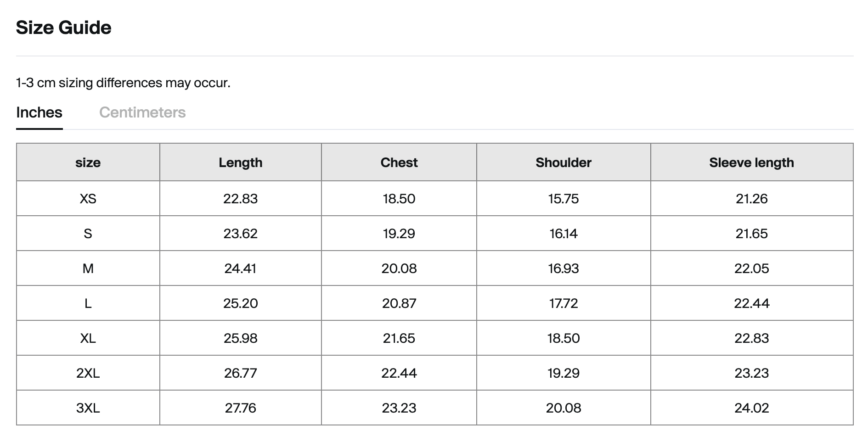Click the M sleeve length value 22.05
The height and width of the screenshot is (436, 868).
[x=751, y=268]
